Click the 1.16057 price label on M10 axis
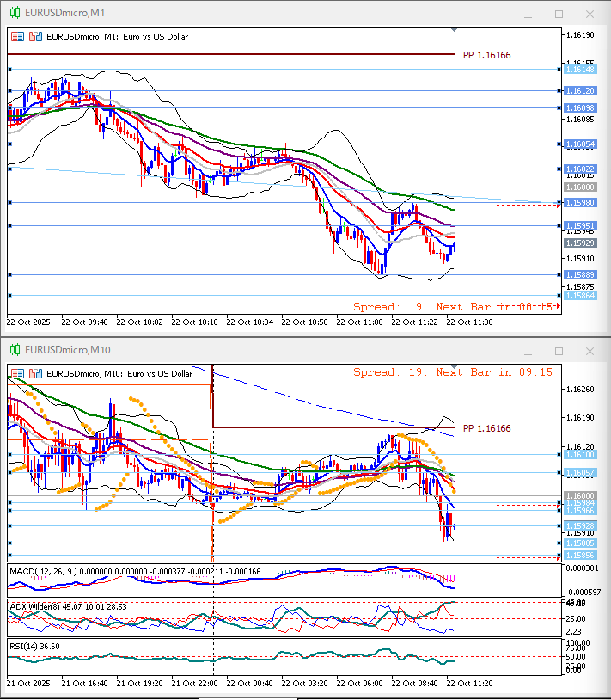611x700 pixels. (580, 474)
